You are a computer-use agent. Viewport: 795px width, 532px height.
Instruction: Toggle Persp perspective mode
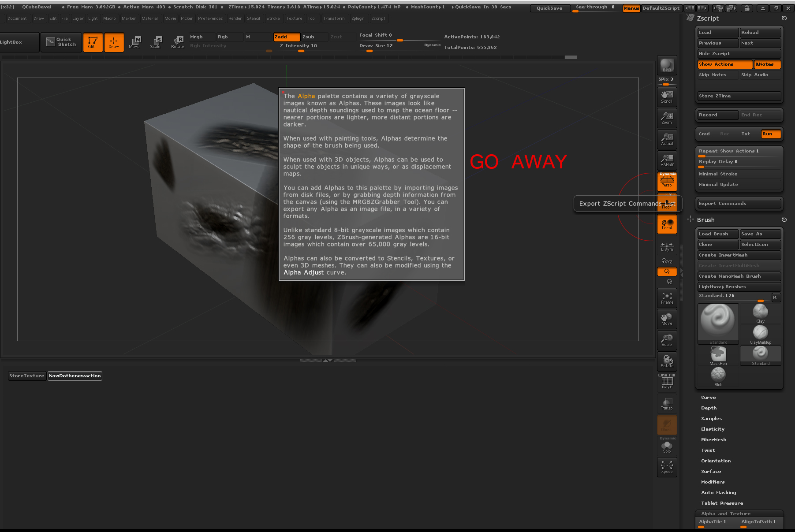pos(667,182)
